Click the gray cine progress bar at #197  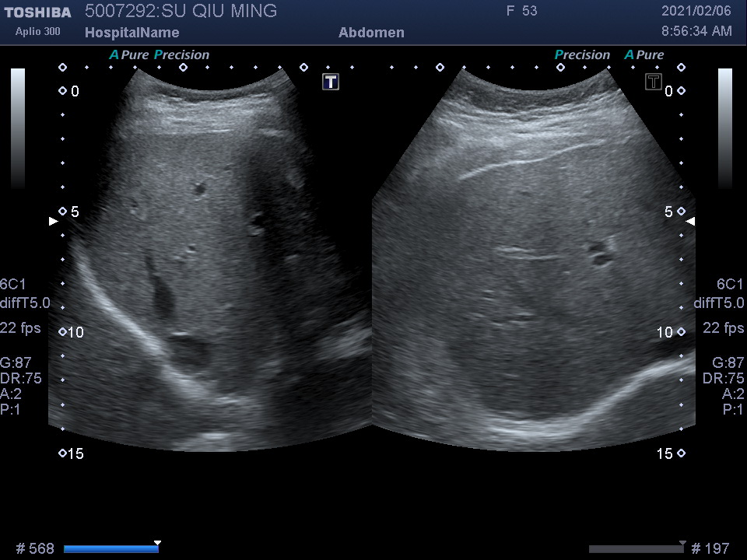637,549
